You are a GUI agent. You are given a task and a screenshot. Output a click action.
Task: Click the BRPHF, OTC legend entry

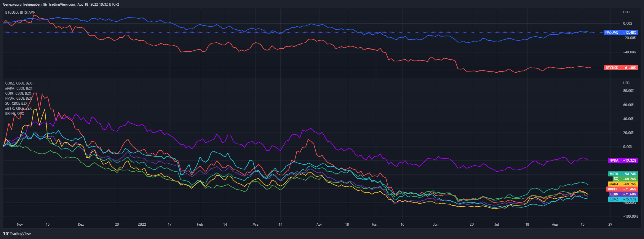coord(15,114)
